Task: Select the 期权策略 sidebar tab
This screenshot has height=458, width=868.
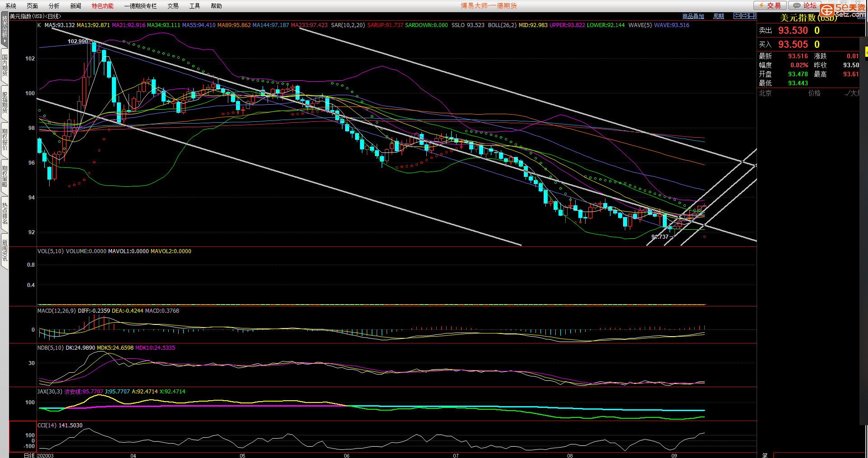Action: pos(5,176)
